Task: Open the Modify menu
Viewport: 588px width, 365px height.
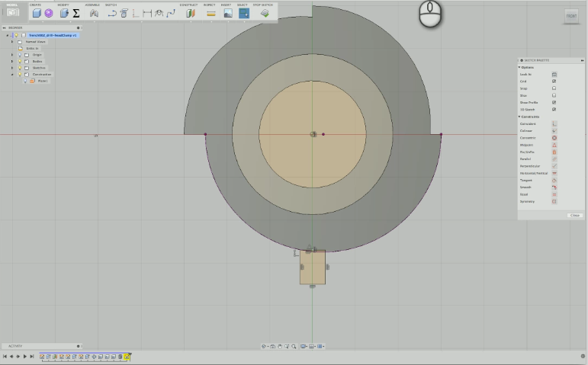Action: [x=63, y=5]
